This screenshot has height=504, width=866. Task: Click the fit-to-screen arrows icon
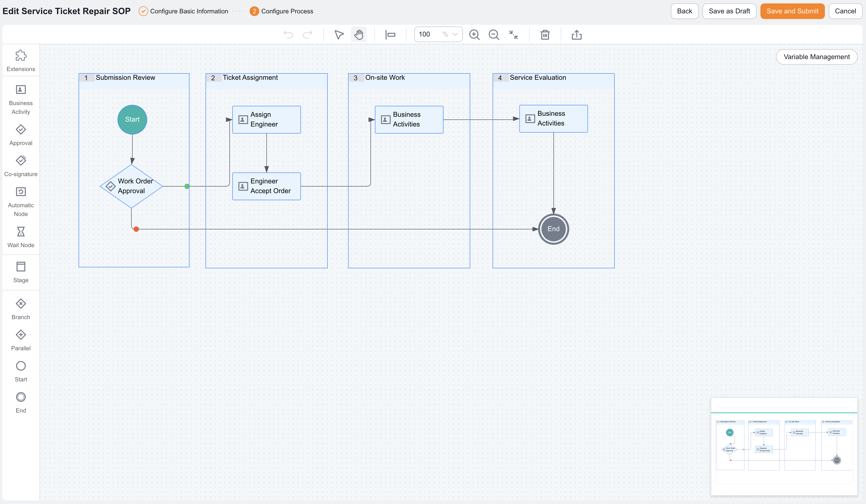[514, 34]
